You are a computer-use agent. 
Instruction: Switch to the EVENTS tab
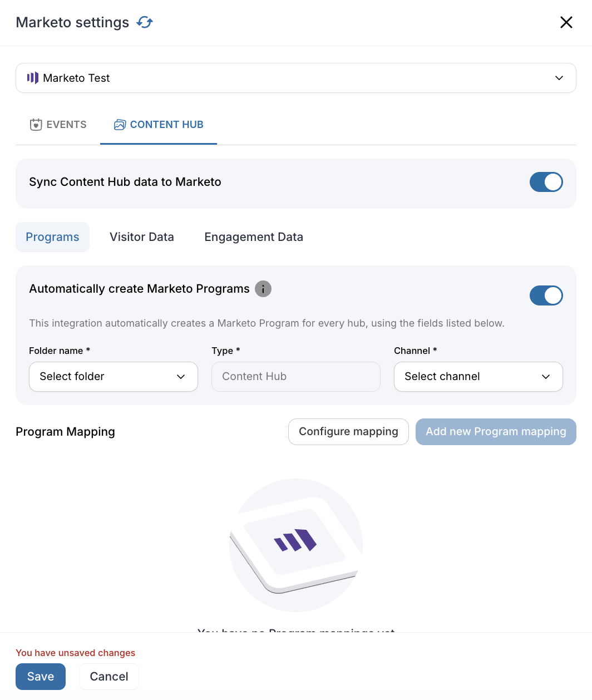click(58, 125)
